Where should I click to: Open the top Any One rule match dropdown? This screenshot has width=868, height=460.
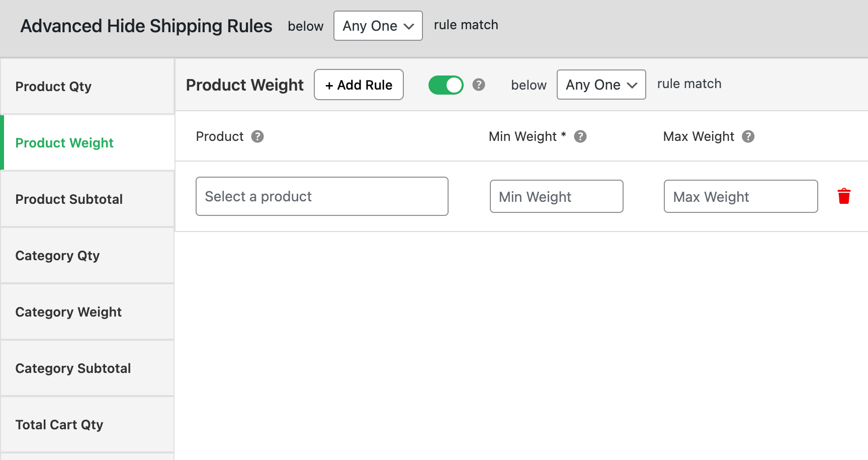378,26
